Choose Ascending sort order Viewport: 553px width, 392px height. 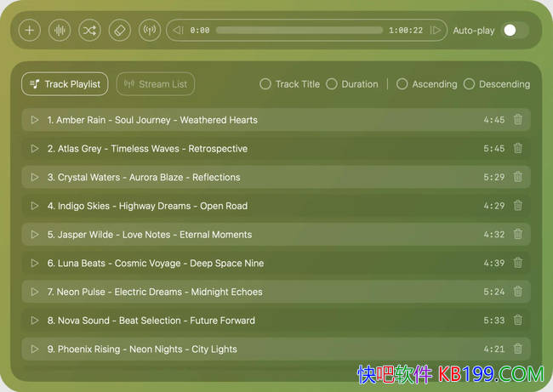(402, 84)
